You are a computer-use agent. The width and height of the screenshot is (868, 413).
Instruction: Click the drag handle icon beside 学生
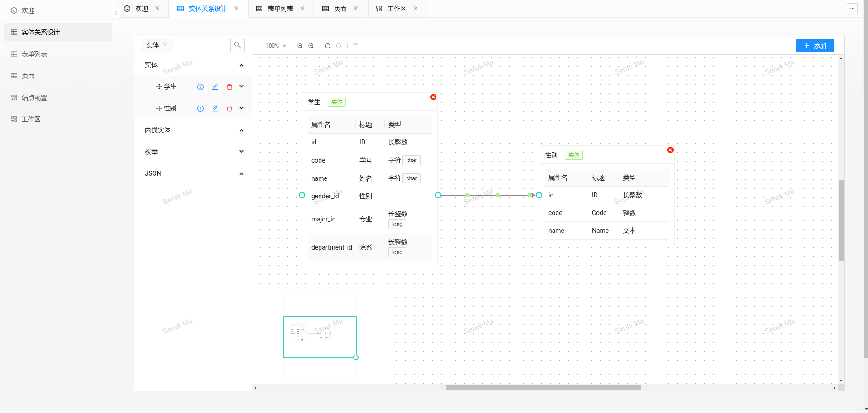click(x=159, y=86)
